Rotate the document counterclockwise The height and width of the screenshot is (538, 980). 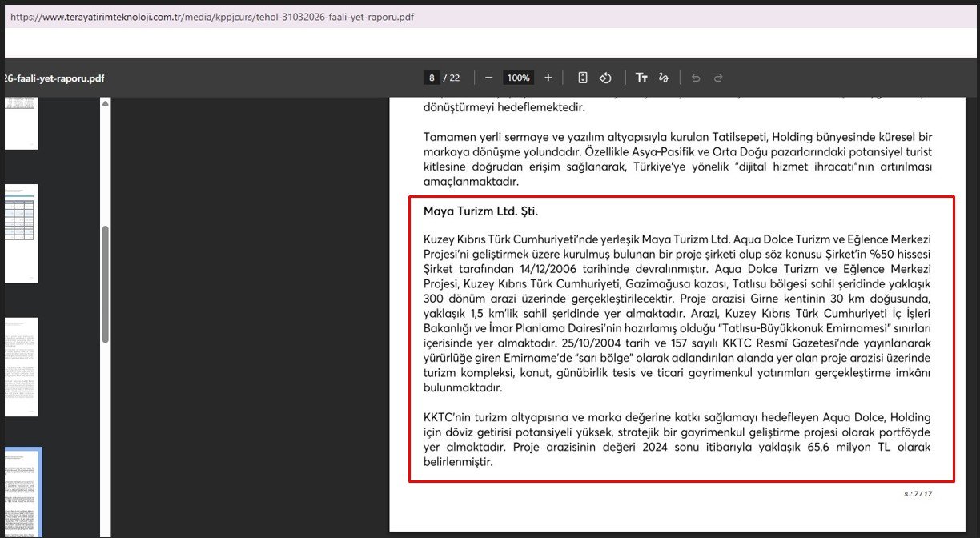click(606, 78)
